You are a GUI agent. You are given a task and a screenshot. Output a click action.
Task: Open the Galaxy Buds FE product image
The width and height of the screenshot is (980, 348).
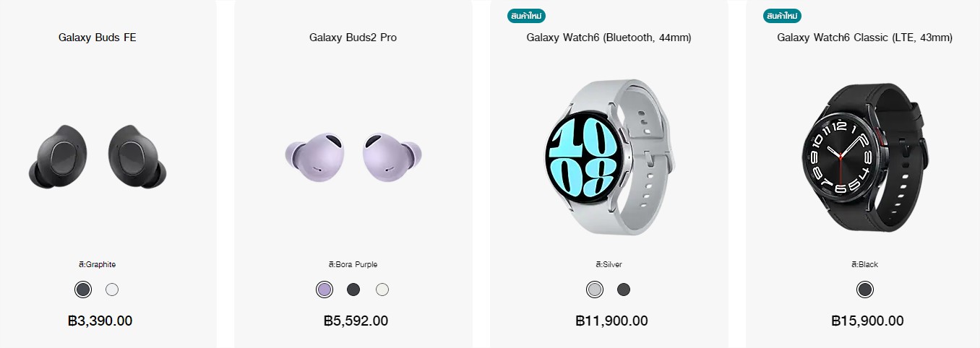pos(98,157)
